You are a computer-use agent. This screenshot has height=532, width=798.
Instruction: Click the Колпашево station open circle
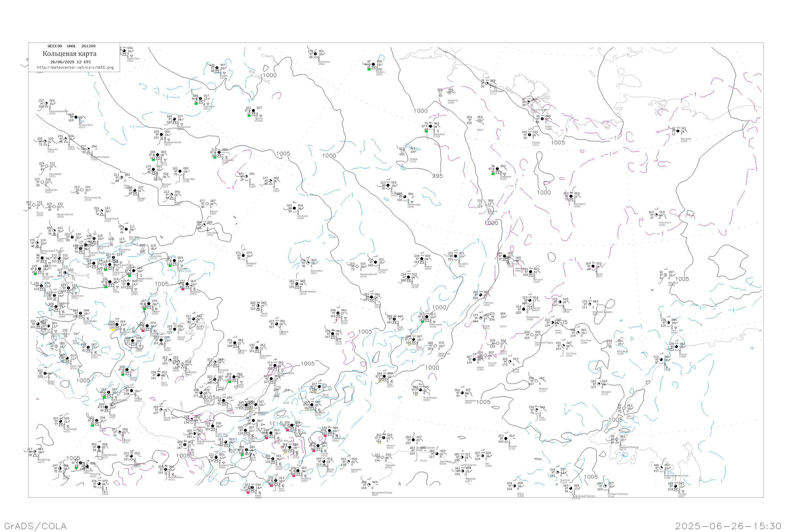point(47,166)
